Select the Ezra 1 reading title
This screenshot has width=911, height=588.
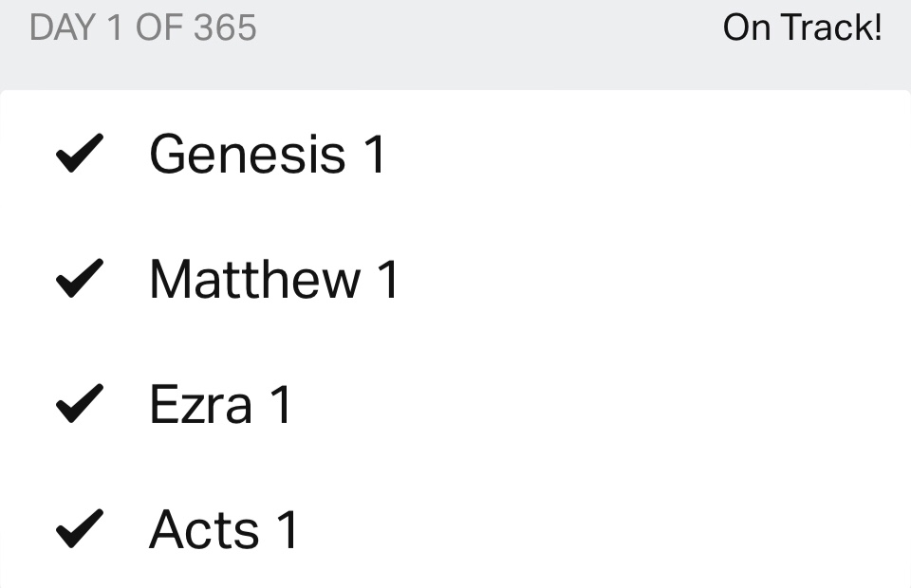click(201, 405)
